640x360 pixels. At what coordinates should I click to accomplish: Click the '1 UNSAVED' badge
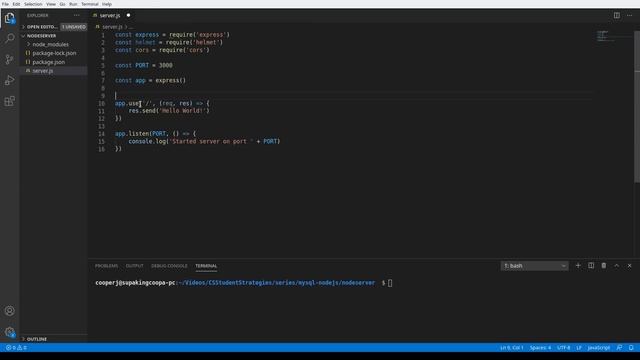point(74,27)
